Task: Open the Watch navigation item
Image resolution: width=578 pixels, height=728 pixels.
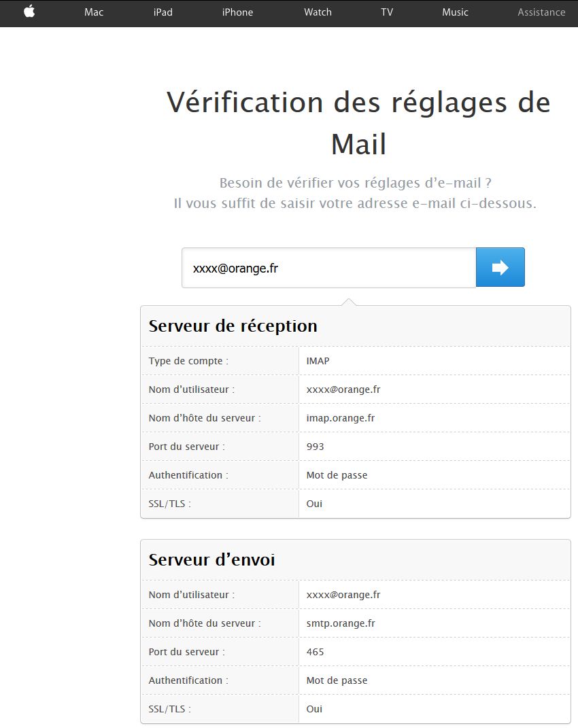Action: [x=318, y=12]
